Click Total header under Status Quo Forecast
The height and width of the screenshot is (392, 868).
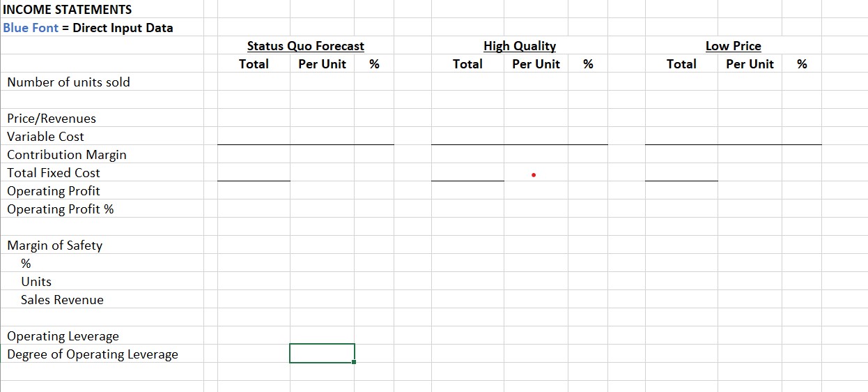(x=254, y=64)
